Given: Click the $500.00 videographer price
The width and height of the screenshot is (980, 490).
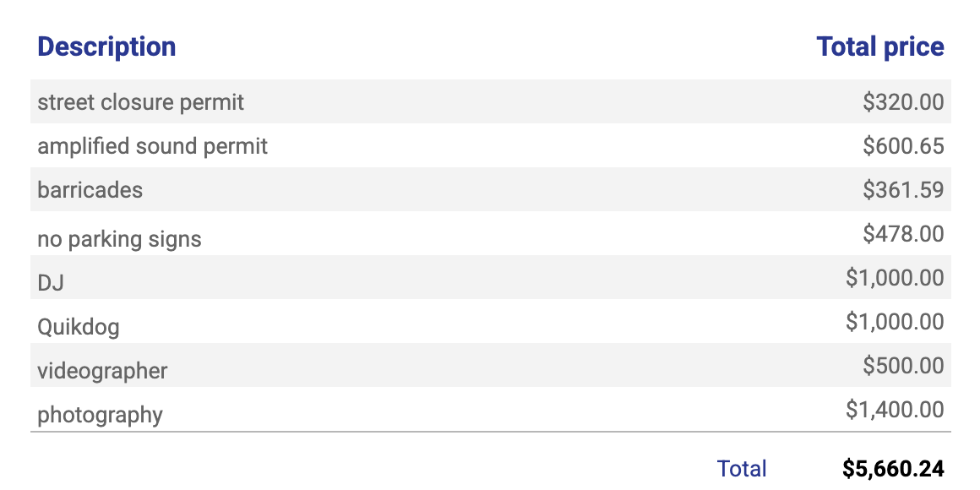Looking at the screenshot, I should click(x=903, y=365).
